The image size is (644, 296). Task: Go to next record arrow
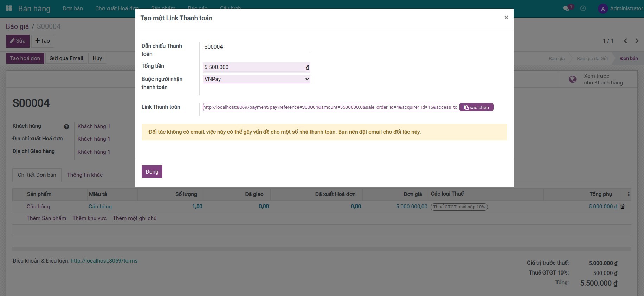coord(637,41)
